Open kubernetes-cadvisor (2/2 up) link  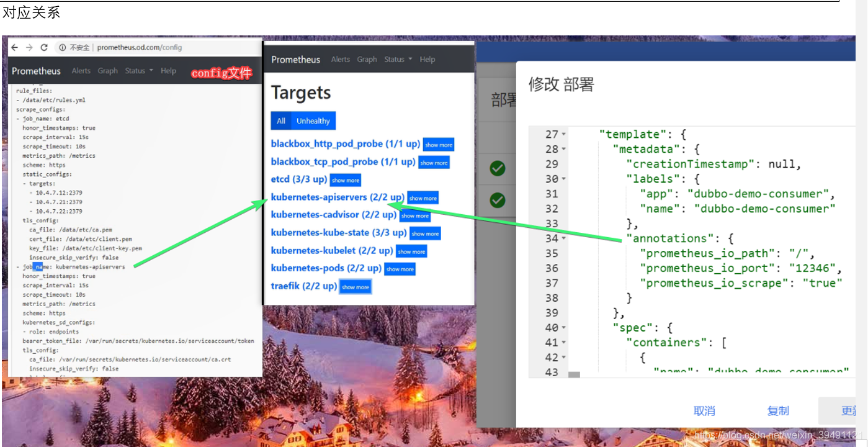coord(334,215)
